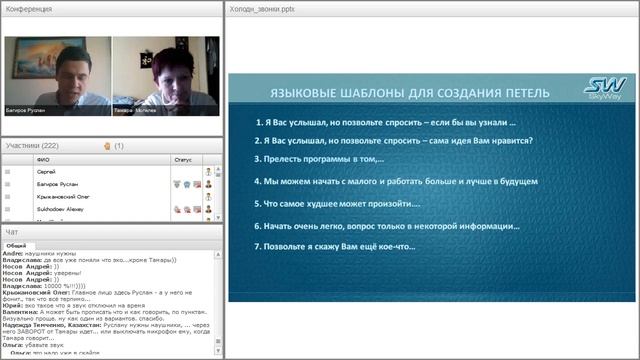Tick the checkbox next to Багиров Руслан
The height and width of the screenshot is (360, 640).
click(7, 184)
